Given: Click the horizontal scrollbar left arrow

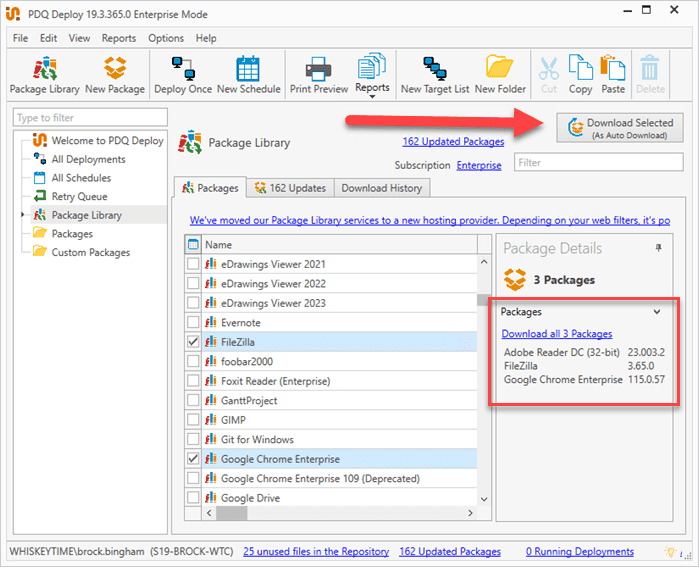Looking at the screenshot, I should pyautogui.click(x=209, y=513).
